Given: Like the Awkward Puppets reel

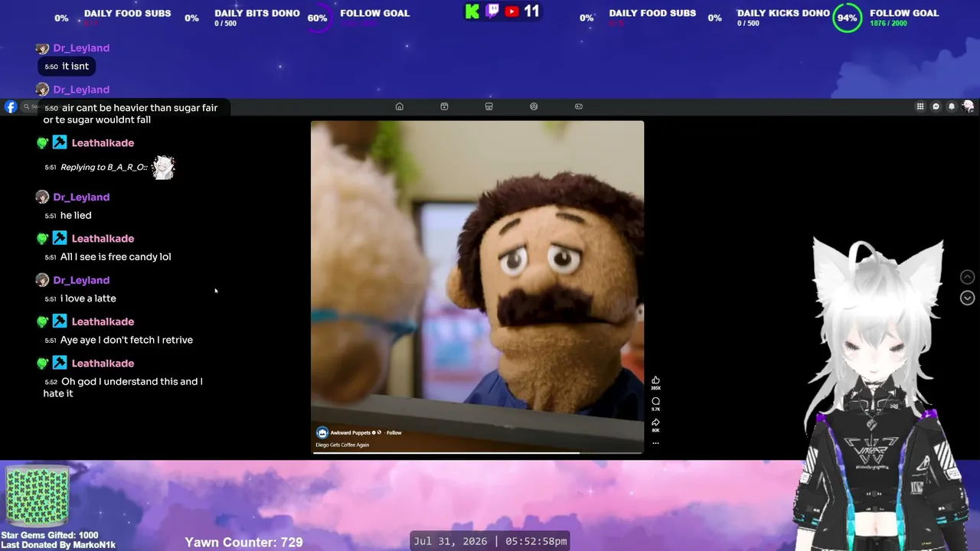Looking at the screenshot, I should tap(655, 380).
